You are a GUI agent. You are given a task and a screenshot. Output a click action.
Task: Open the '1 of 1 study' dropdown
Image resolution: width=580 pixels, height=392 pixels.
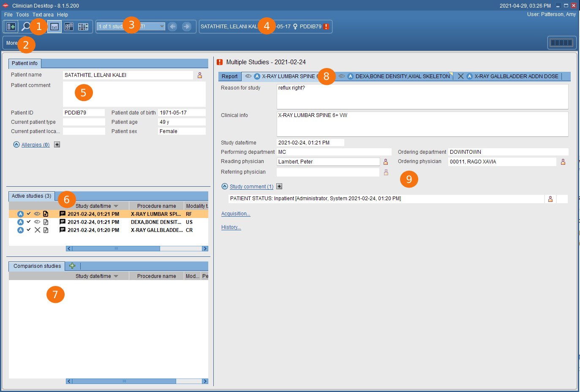[x=162, y=27]
